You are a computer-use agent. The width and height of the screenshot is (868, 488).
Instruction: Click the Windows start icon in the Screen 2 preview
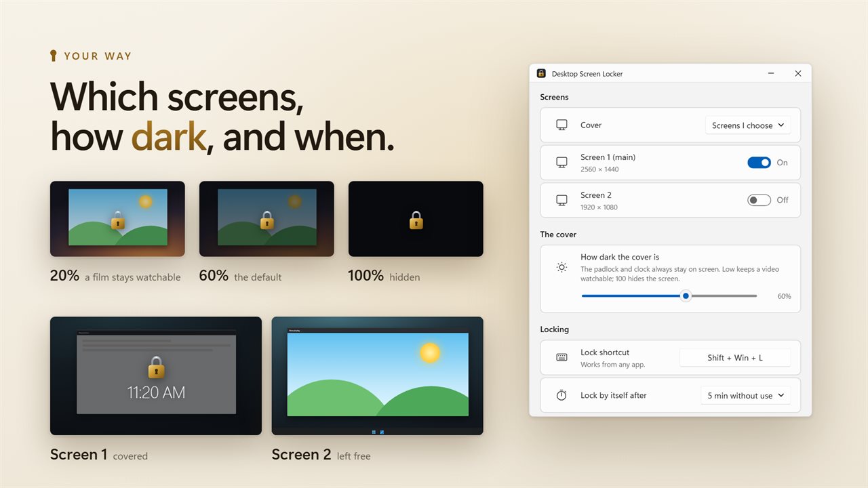pyautogui.click(x=374, y=432)
